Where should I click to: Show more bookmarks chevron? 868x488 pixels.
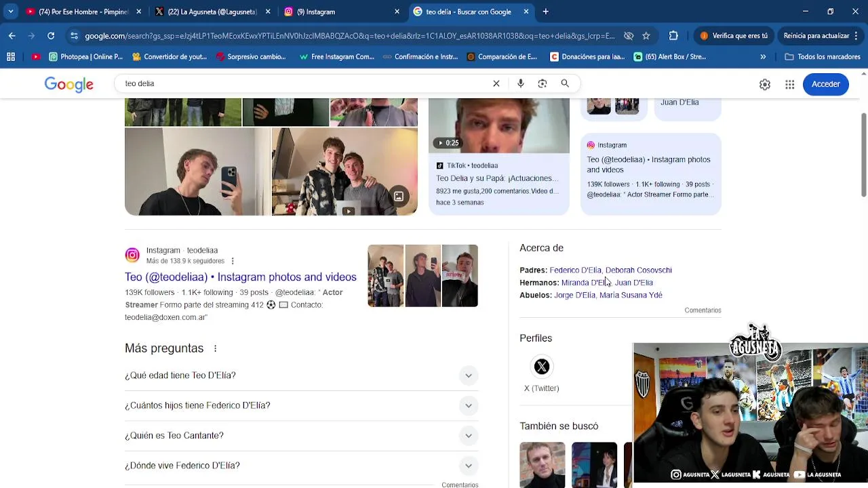pyautogui.click(x=763, y=57)
